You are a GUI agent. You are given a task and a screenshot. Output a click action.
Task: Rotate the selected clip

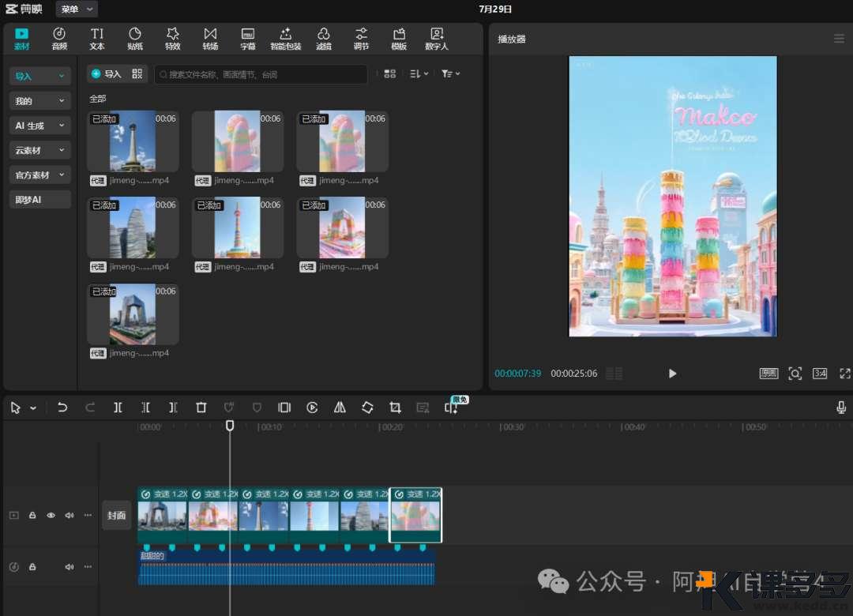click(367, 407)
